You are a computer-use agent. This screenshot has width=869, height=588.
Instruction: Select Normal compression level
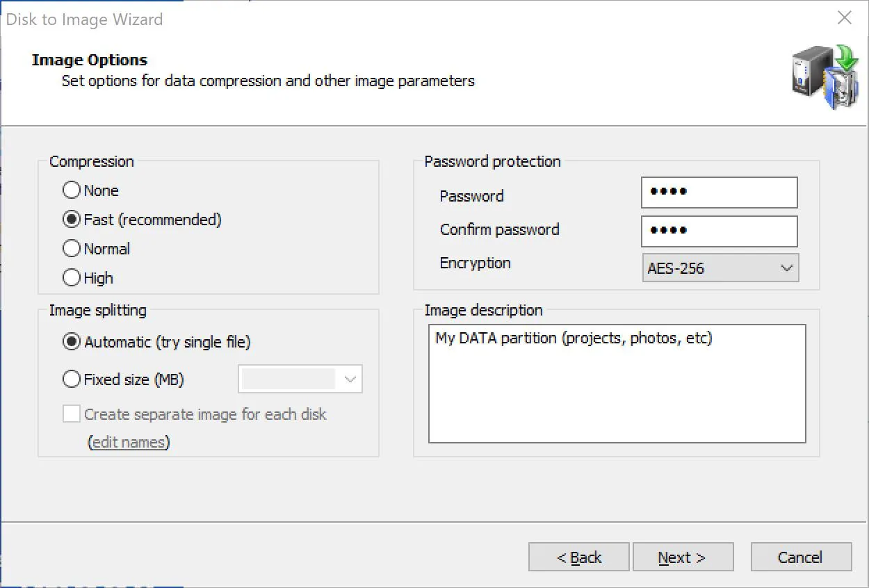click(72, 249)
